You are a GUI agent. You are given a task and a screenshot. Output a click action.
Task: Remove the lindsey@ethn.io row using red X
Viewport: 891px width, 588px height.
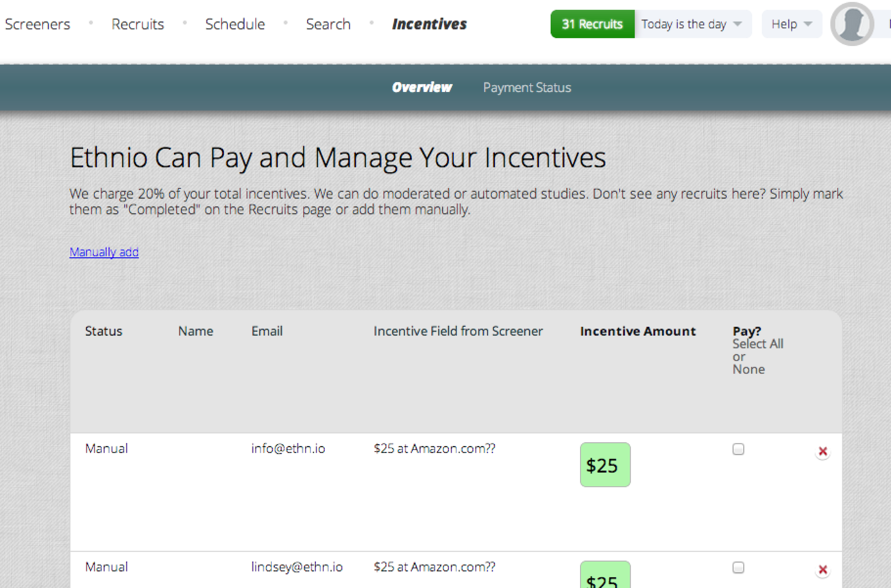click(x=822, y=569)
